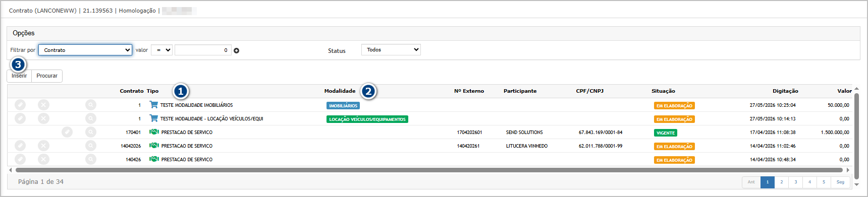Select CNPJ 67.843.169/0001-84 cell
Viewport: 868px width, 197px height.
(x=601, y=133)
